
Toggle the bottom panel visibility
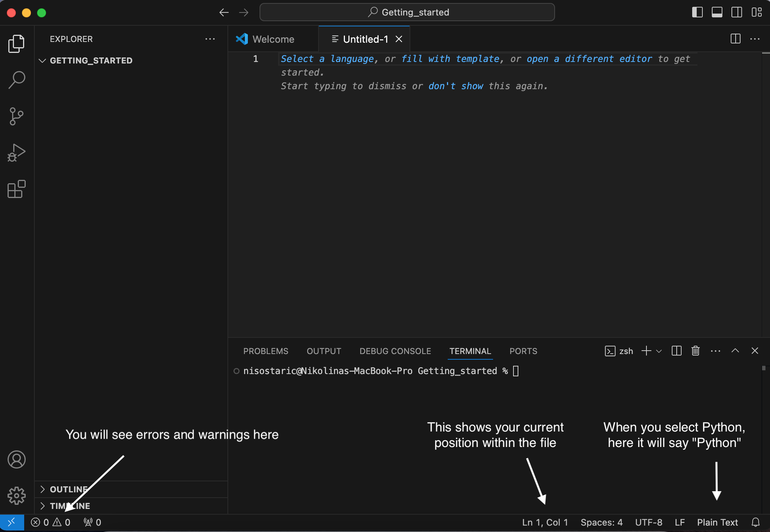coord(717,12)
